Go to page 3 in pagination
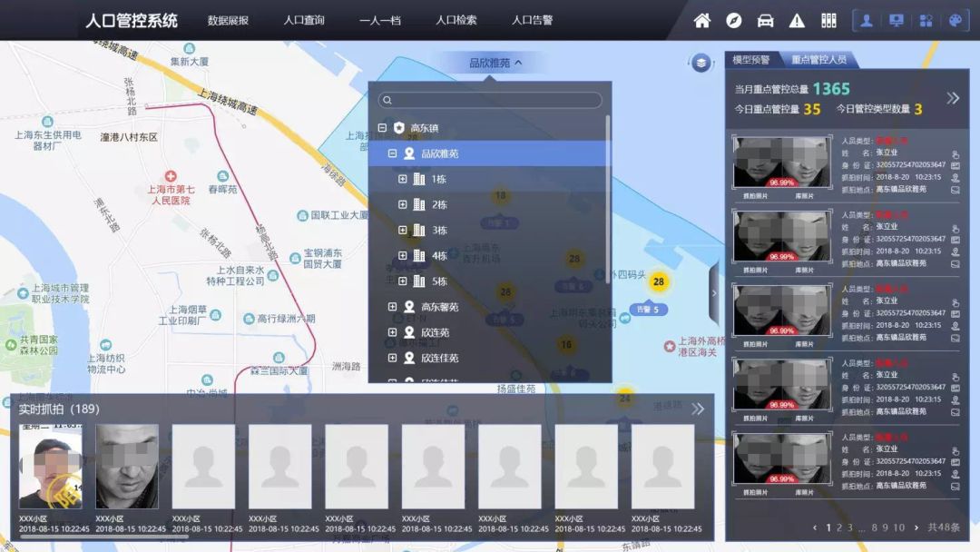The width and height of the screenshot is (980, 552). [x=850, y=528]
